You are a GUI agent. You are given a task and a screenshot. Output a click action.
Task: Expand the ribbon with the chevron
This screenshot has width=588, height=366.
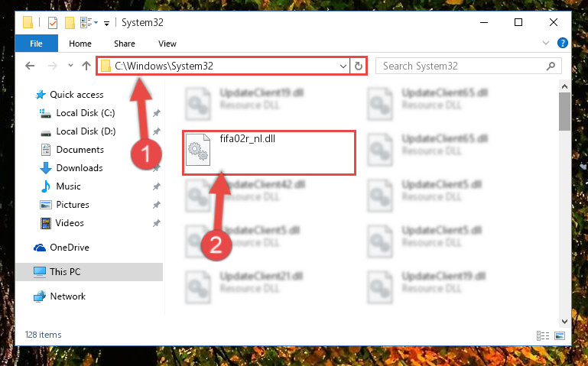pyautogui.click(x=546, y=43)
